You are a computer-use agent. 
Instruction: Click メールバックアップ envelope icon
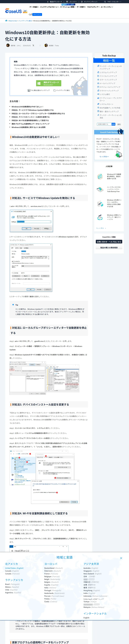click(98, 83)
